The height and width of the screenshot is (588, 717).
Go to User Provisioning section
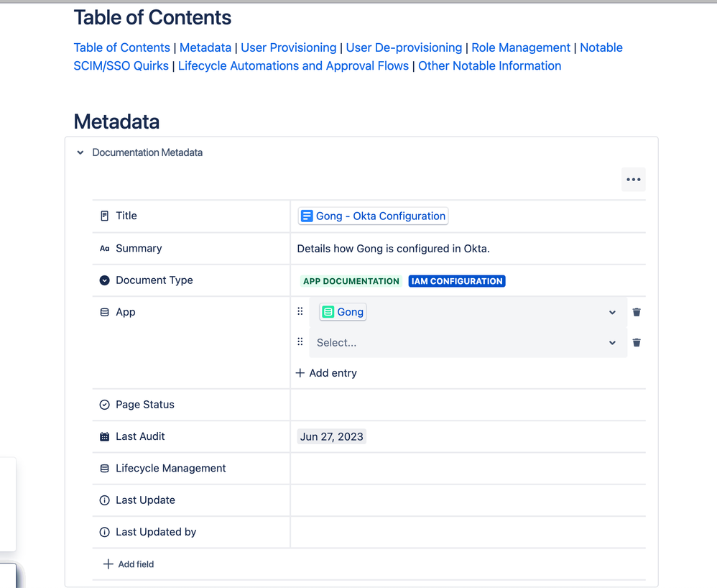[289, 47]
